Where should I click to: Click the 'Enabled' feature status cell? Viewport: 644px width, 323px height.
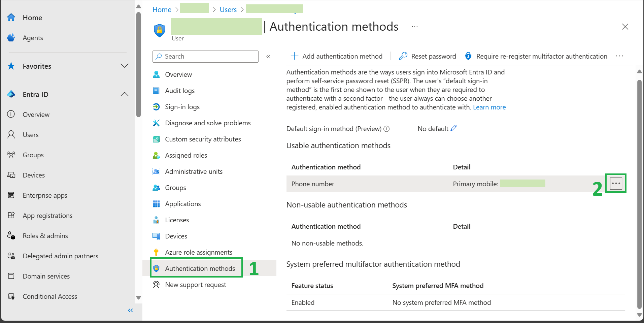point(303,302)
